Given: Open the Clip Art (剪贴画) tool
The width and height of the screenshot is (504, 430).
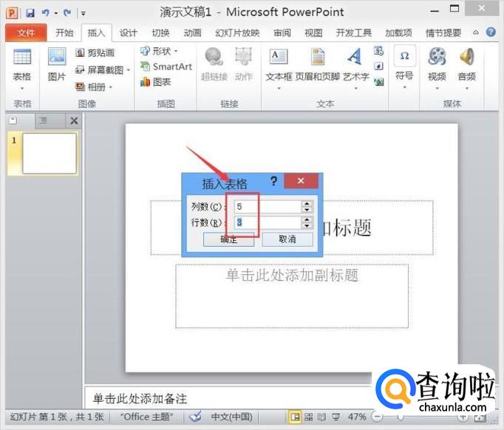Looking at the screenshot, I should [x=97, y=53].
